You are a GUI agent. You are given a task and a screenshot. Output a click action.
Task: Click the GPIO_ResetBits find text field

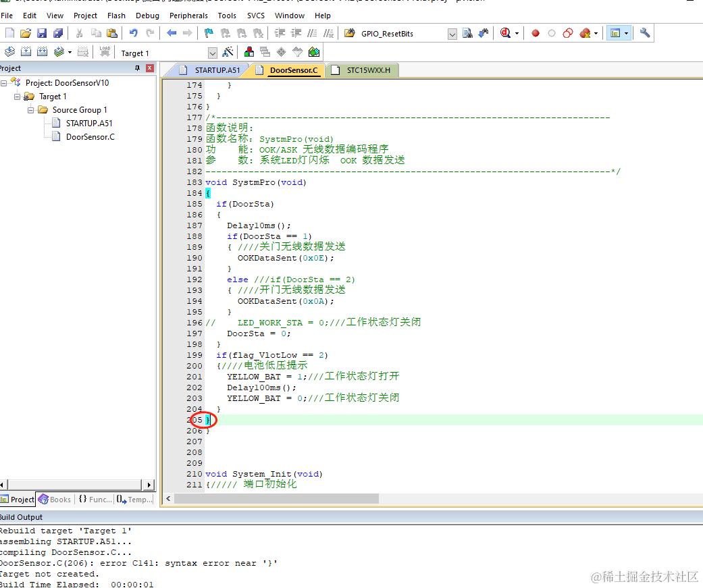pyautogui.click(x=402, y=34)
